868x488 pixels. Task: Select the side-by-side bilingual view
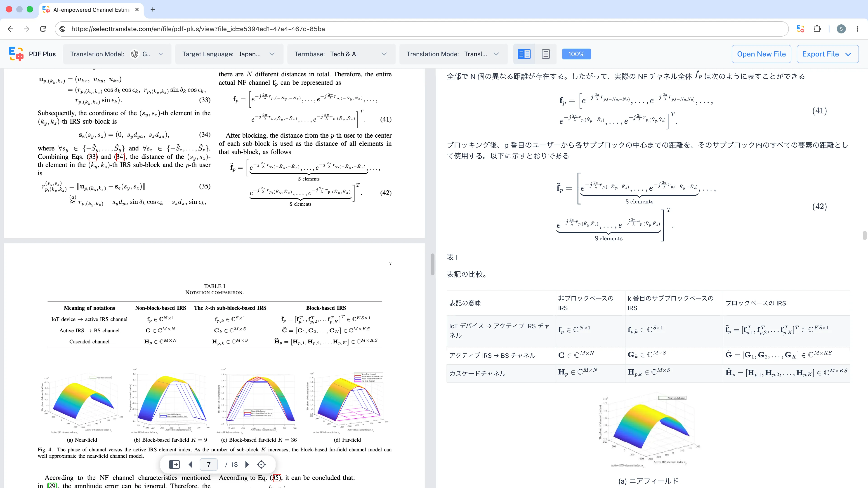point(524,54)
